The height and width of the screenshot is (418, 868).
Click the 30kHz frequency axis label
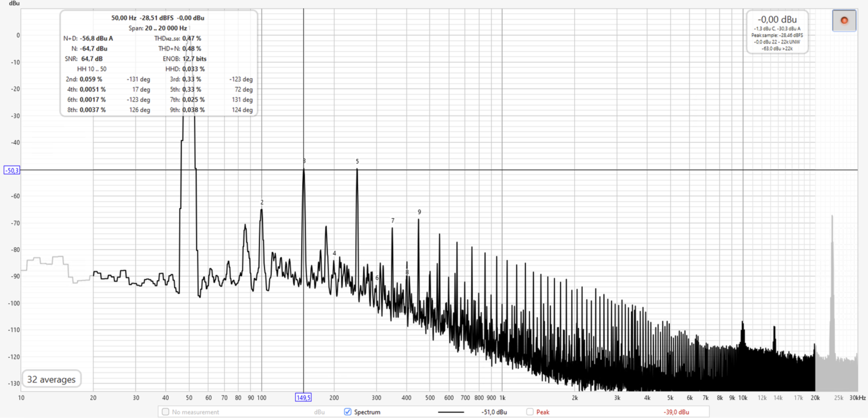point(857,398)
